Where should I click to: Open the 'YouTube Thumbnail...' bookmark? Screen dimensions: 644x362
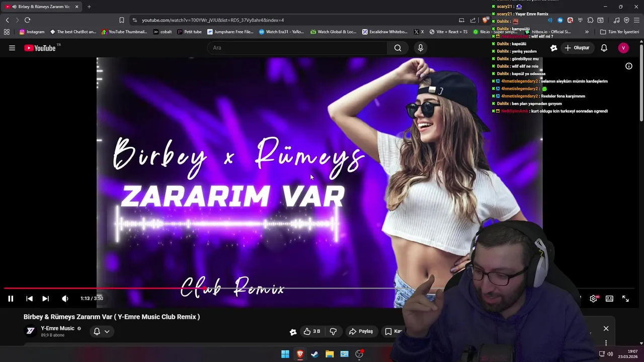(124, 32)
